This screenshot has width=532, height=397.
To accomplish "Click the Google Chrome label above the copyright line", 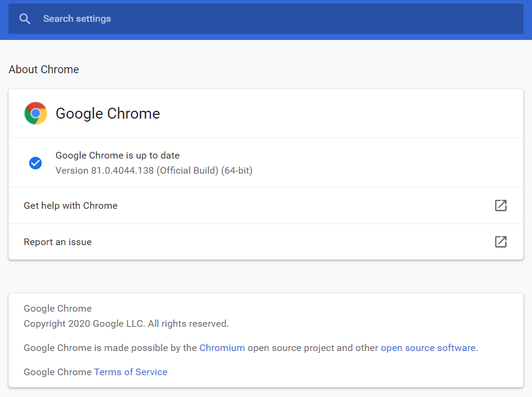I will 58,309.
